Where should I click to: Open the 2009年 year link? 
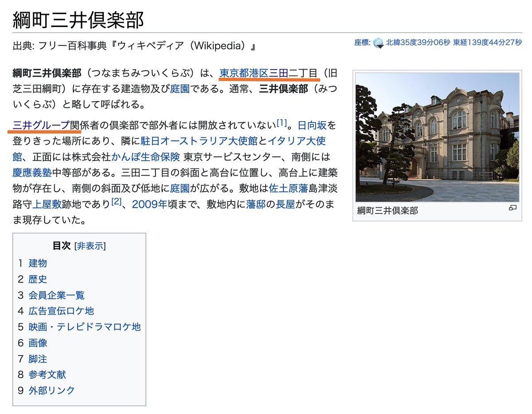(x=149, y=205)
